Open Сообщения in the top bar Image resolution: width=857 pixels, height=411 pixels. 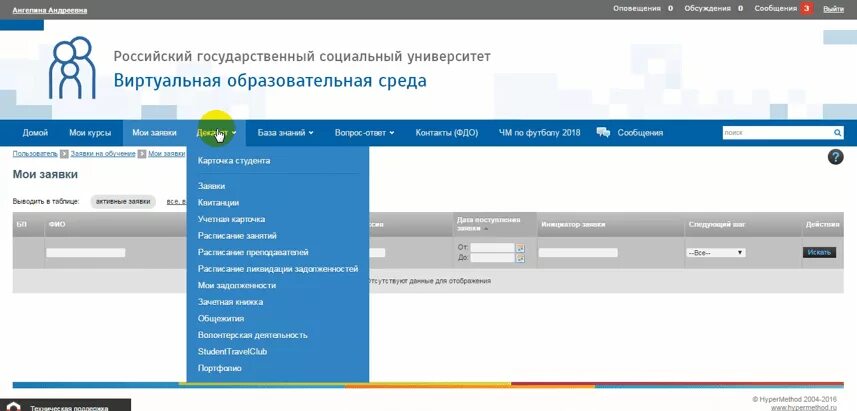[x=776, y=8]
